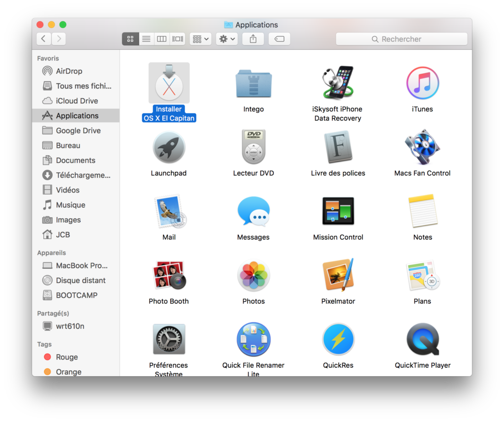Select Disque distant in sidebar
The image size is (504, 422).
click(x=76, y=281)
